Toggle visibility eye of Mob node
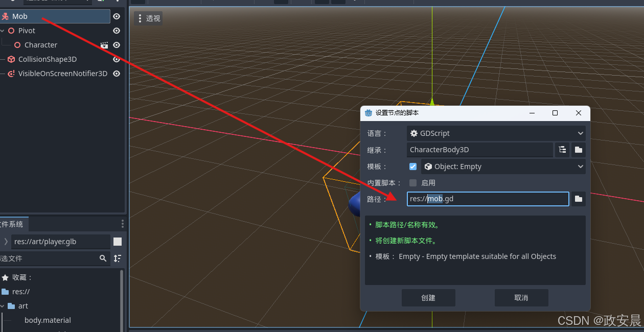This screenshot has width=644, height=332. (x=117, y=16)
